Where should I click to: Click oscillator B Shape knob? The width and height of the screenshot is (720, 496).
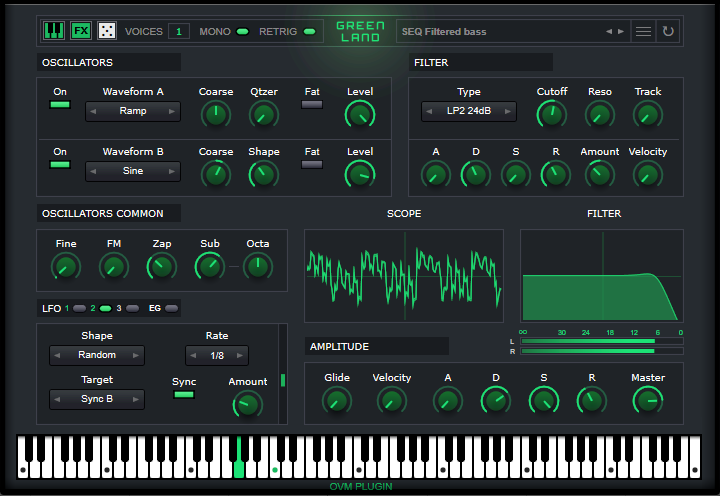[264, 175]
